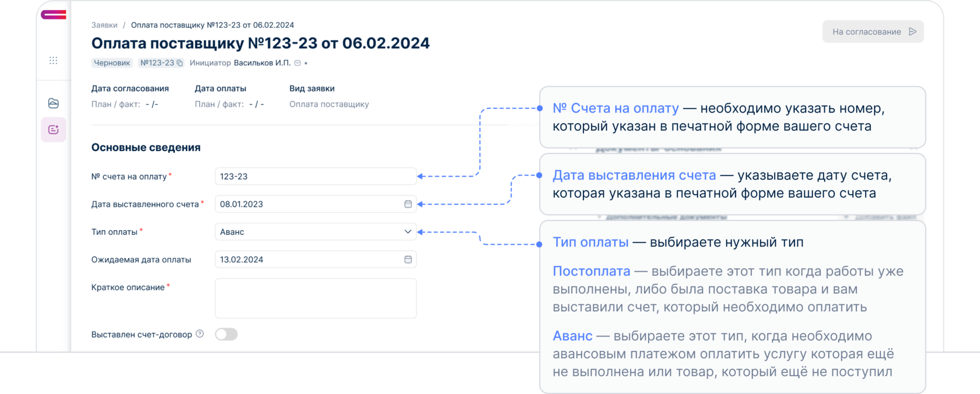Click mail icon next to Васильков И.П.
This screenshot has height=394, width=980.
[297, 63]
